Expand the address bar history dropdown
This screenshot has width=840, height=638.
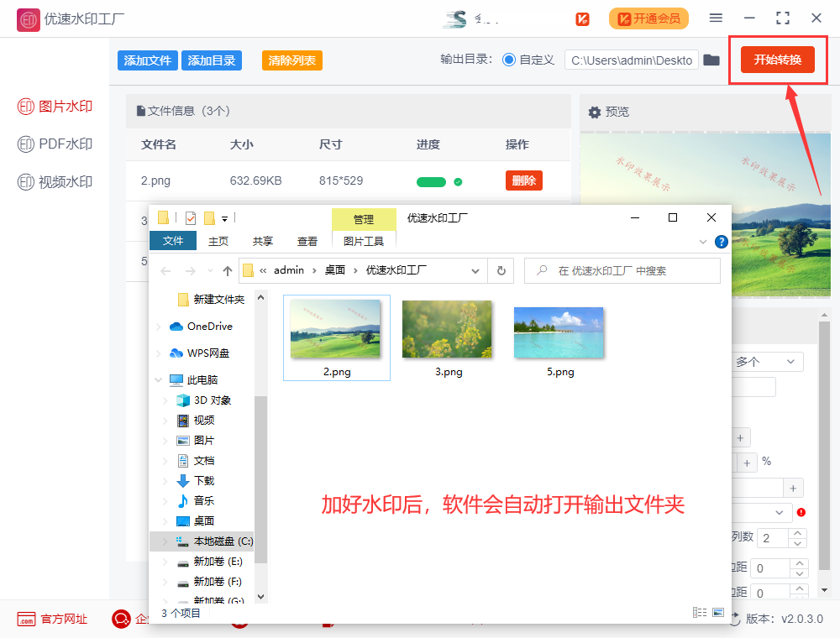[x=475, y=271]
